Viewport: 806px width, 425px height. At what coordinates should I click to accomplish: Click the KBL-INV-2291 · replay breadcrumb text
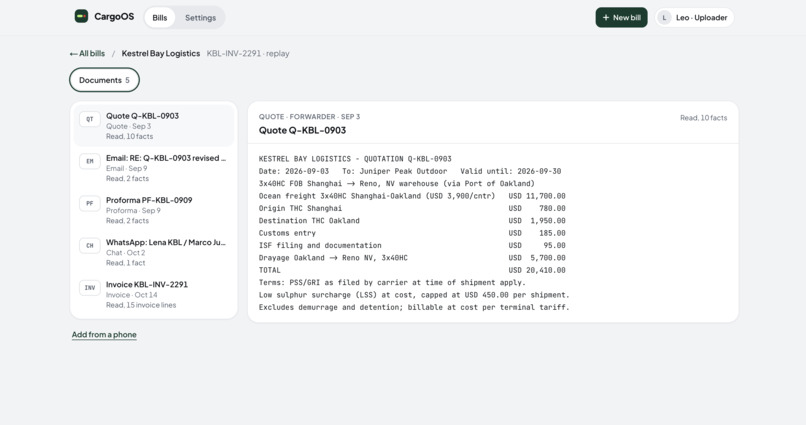[248, 53]
